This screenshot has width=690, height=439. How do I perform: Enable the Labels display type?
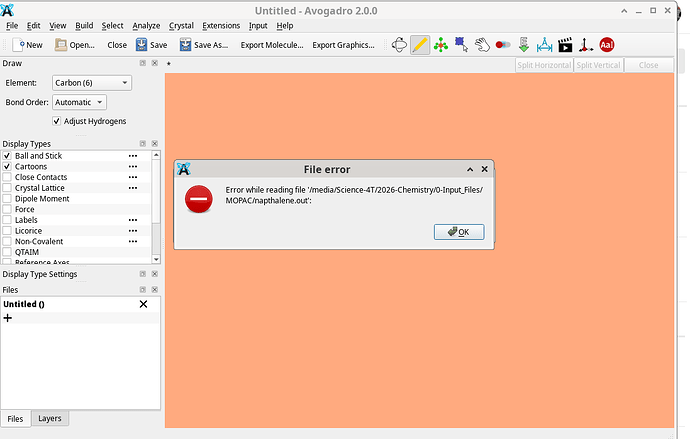[x=7, y=220]
